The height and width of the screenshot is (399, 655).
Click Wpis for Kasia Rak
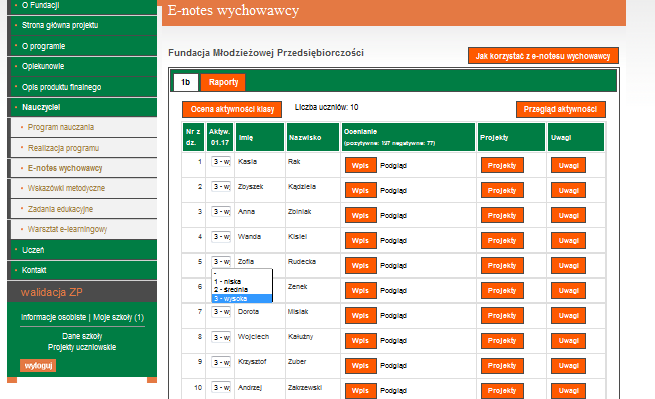coord(361,165)
